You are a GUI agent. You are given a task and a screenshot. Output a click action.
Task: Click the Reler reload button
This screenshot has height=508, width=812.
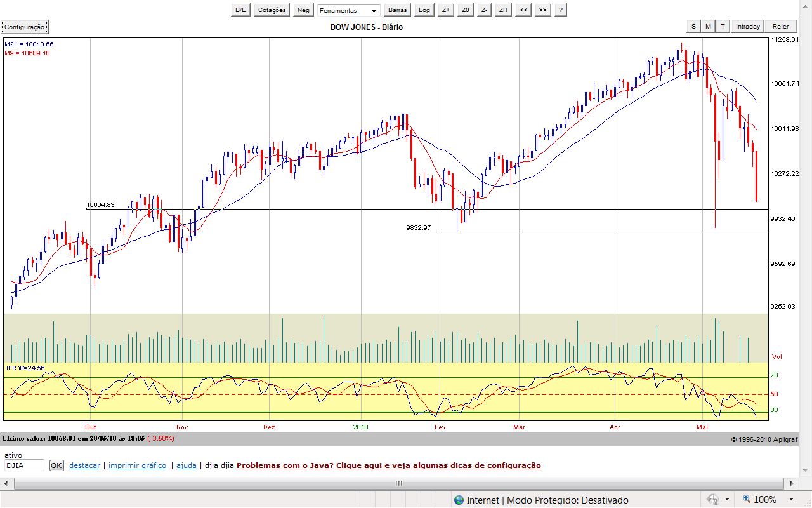coord(781,26)
